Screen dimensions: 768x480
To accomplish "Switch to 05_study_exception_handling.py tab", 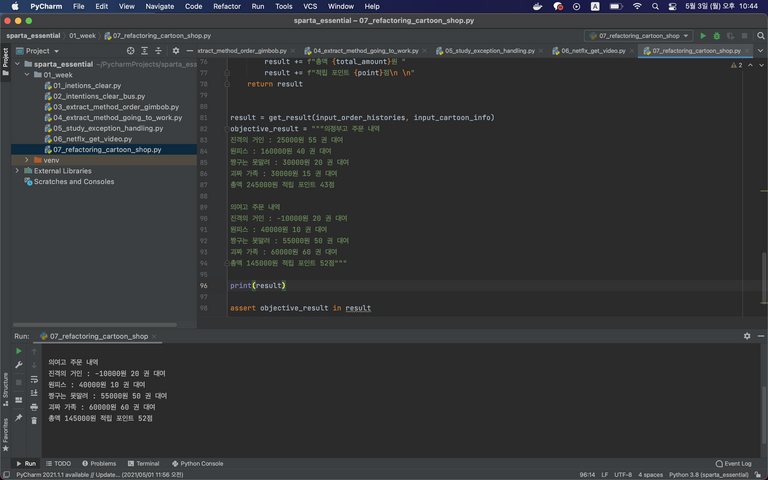I will 489,51.
